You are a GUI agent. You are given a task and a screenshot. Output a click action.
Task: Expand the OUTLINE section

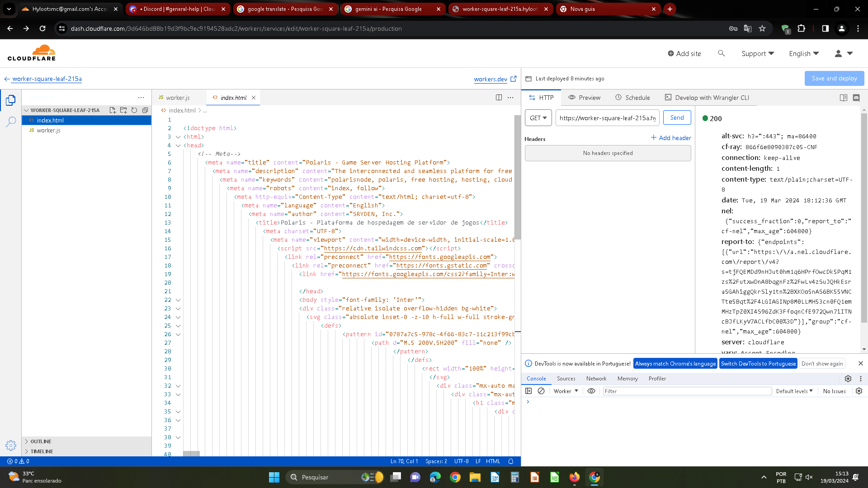[x=41, y=441]
